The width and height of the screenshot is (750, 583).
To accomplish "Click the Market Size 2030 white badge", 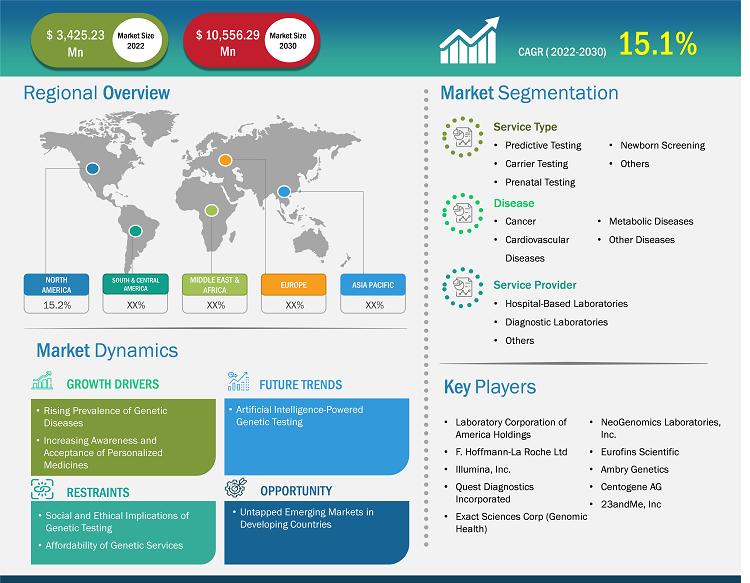I will click(x=288, y=41).
